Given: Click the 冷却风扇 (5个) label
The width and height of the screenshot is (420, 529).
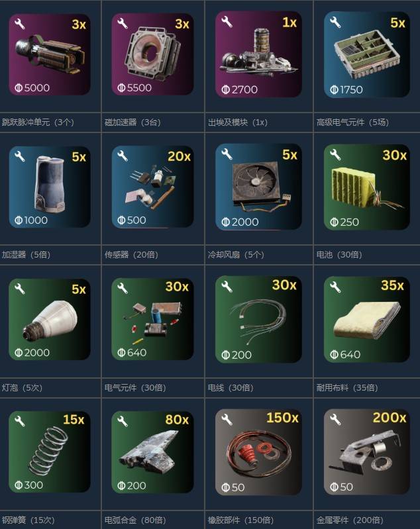Looking at the screenshot, I should pos(236,254).
